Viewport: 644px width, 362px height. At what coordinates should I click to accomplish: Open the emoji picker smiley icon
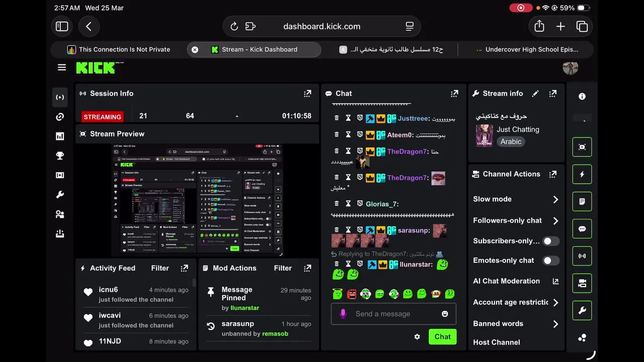(x=445, y=314)
